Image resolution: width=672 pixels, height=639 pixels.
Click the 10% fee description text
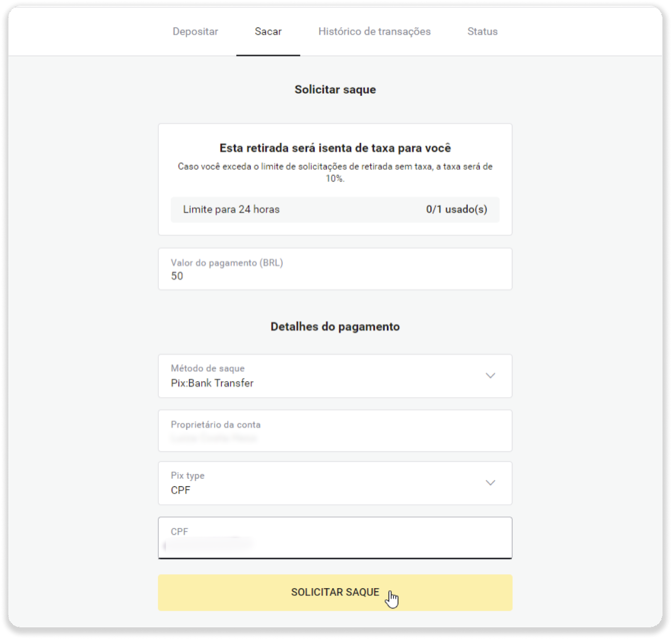tap(335, 172)
